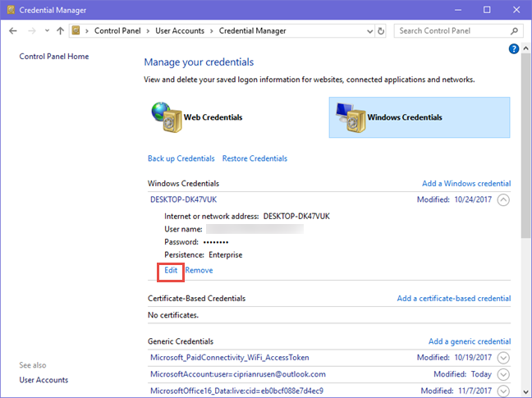This screenshot has height=398, width=532.
Task: Click the scrollbar up arrow
Action: (x=526, y=48)
